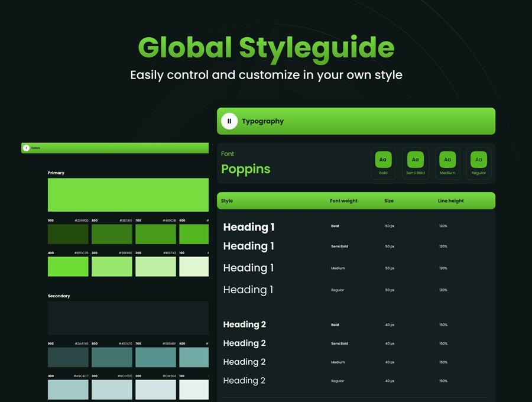
Task: Choose the Medium weight Aa icon
Action: pos(447,160)
